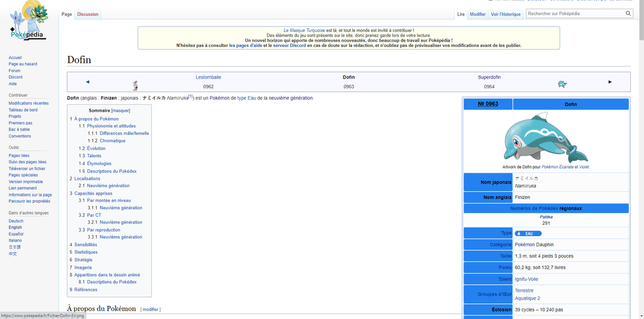Viewport: 644px width, 319px height.
Task: Click the Lestombaile sprite icon
Action: [x=136, y=85]
